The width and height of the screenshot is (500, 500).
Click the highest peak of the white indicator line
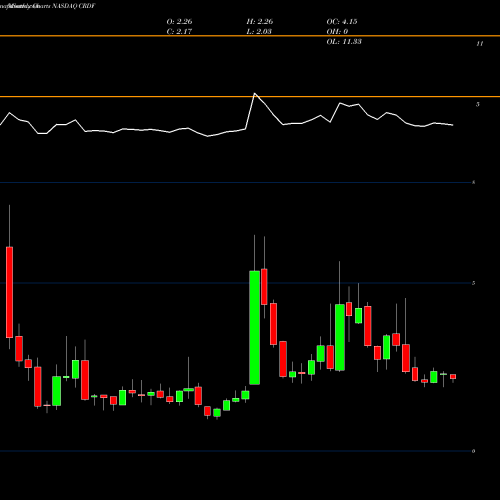[x=255, y=94]
